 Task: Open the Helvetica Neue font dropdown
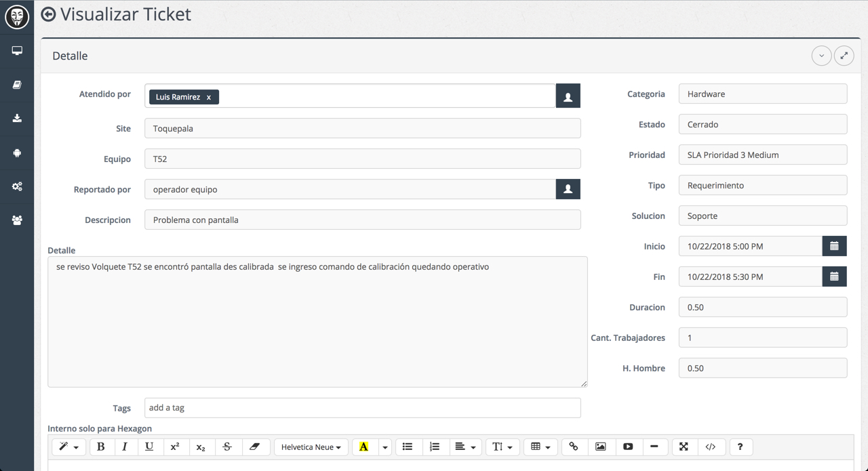311,447
